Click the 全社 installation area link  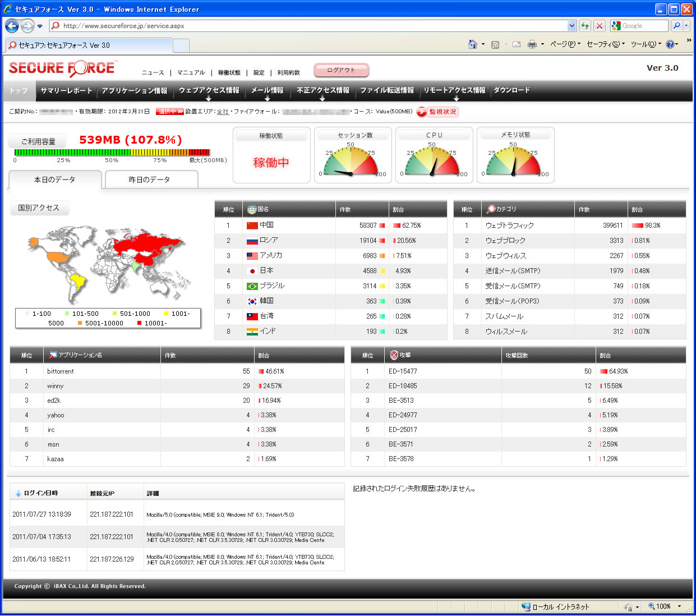coord(223,112)
